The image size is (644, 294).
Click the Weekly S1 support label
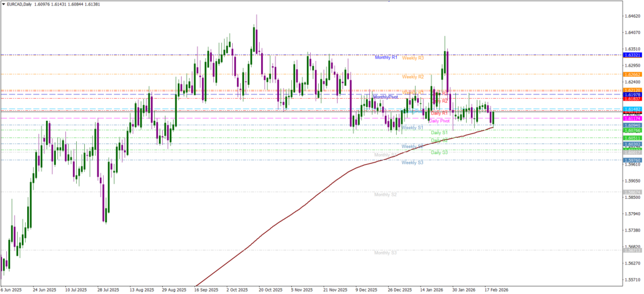[412, 128]
